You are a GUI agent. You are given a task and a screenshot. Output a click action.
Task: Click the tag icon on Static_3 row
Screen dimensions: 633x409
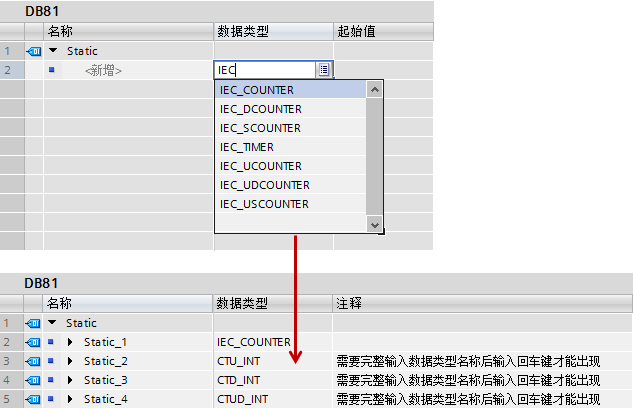pos(33,380)
